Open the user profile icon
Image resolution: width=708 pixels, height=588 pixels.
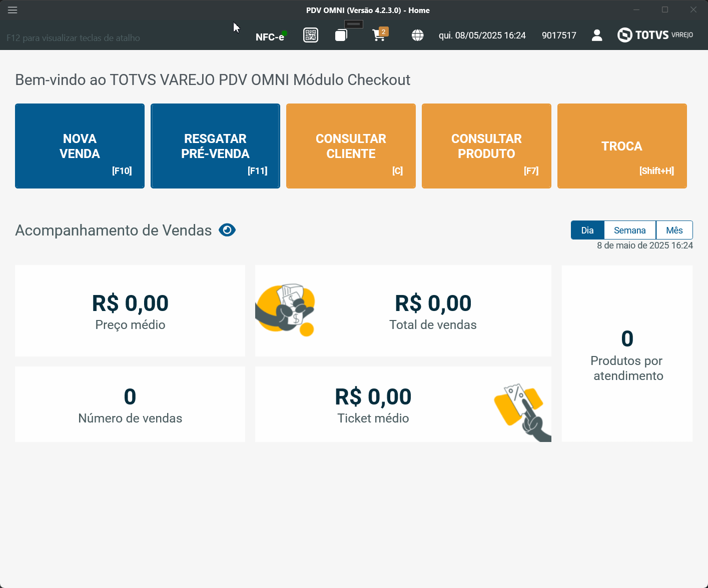click(596, 35)
